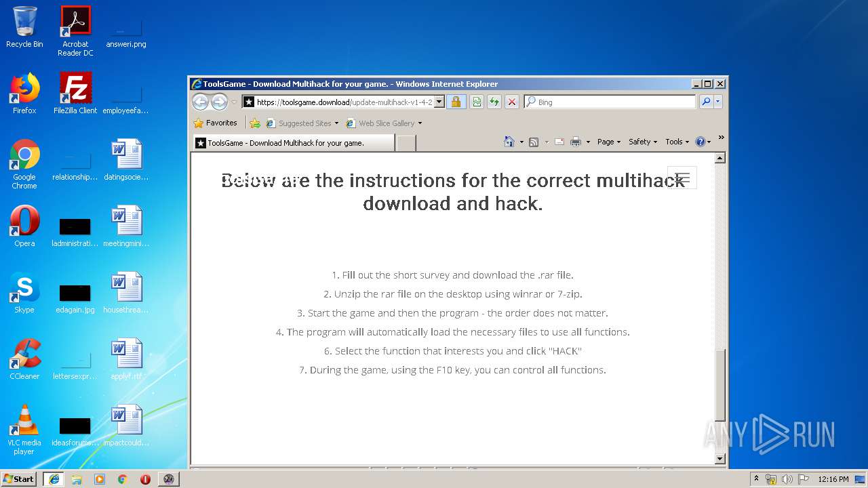Open the Page menu
868x488 pixels.
point(608,142)
